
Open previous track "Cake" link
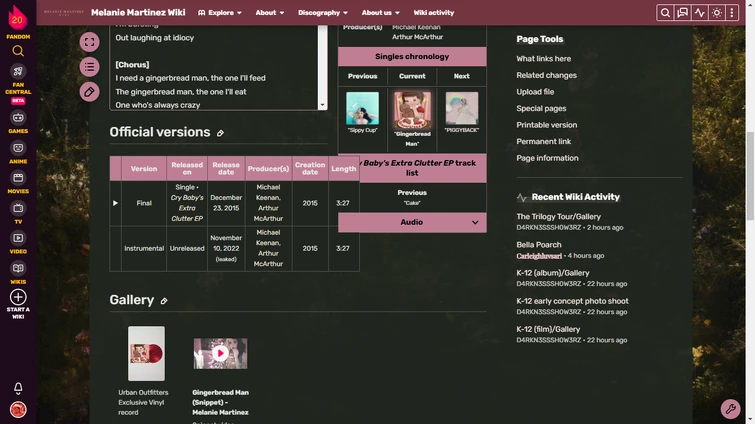point(412,203)
